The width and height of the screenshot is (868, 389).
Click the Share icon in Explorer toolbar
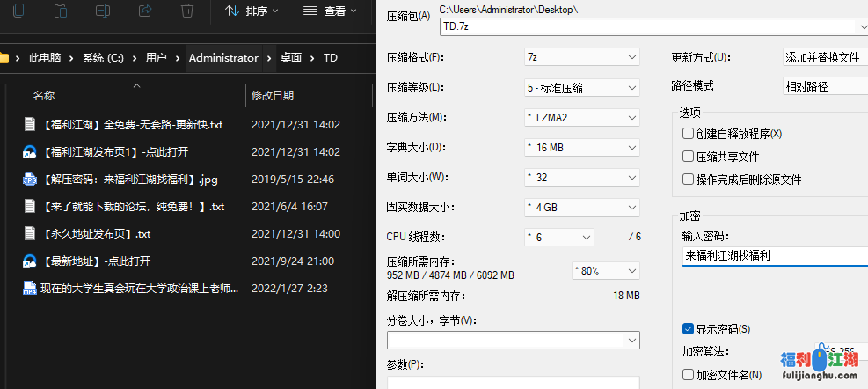click(145, 11)
